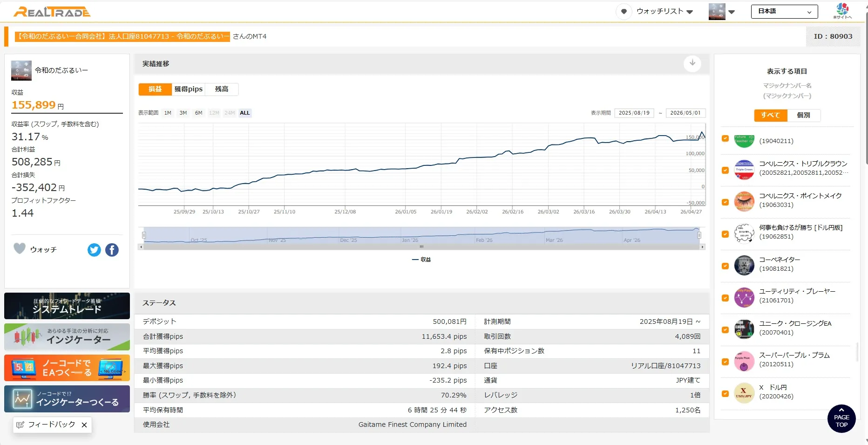This screenshot has height=445, width=868.
Task: Click the RealTrade logo
Action: click(52, 12)
